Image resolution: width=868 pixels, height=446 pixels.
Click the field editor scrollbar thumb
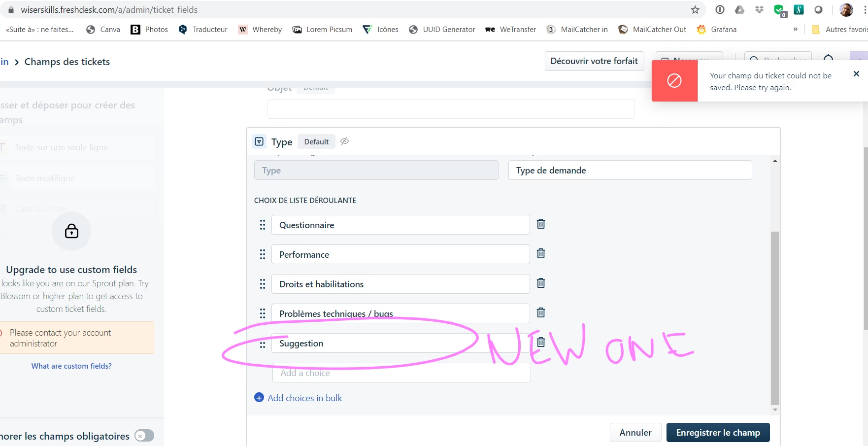point(775,317)
